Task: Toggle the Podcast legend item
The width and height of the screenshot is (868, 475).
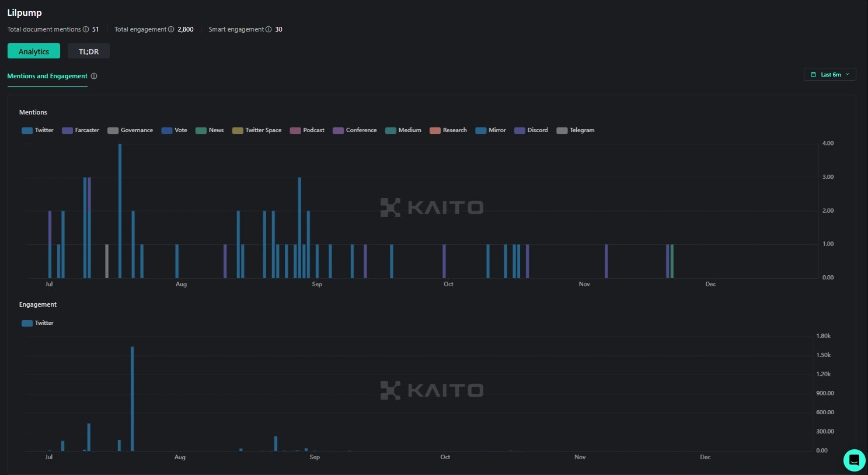Action: click(x=307, y=130)
